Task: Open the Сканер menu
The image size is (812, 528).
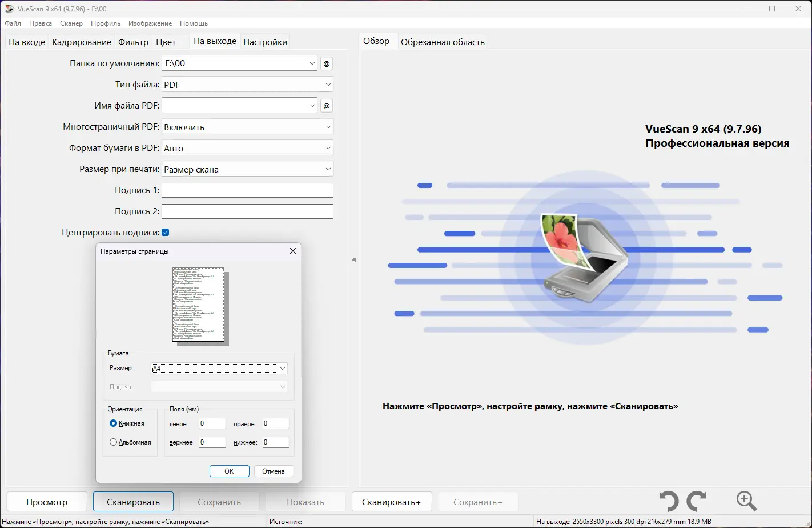Action: pyautogui.click(x=71, y=23)
